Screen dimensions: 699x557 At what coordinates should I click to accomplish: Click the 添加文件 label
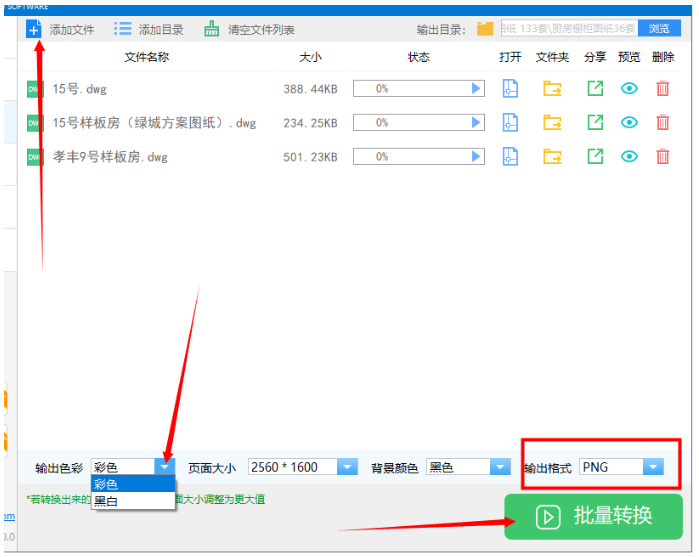[x=72, y=30]
